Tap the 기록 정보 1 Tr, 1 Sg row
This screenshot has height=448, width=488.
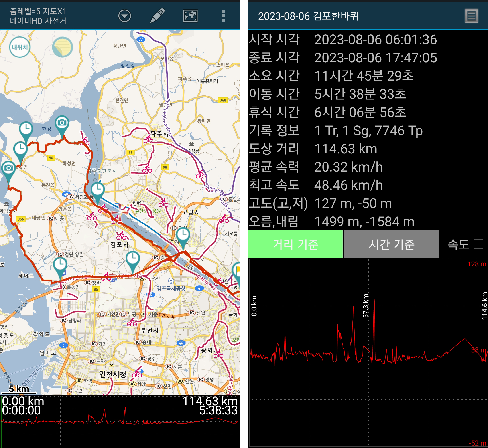[368, 130]
